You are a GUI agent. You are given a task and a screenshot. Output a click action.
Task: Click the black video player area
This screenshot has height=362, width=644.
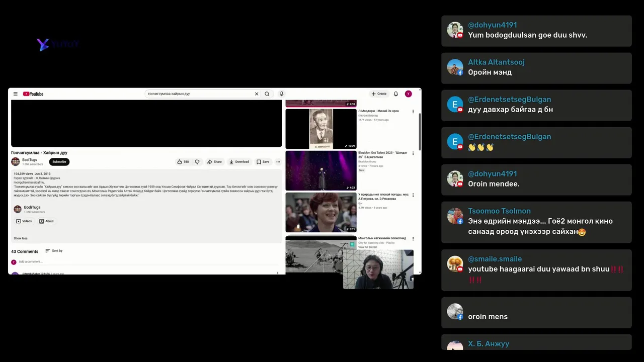146,123
